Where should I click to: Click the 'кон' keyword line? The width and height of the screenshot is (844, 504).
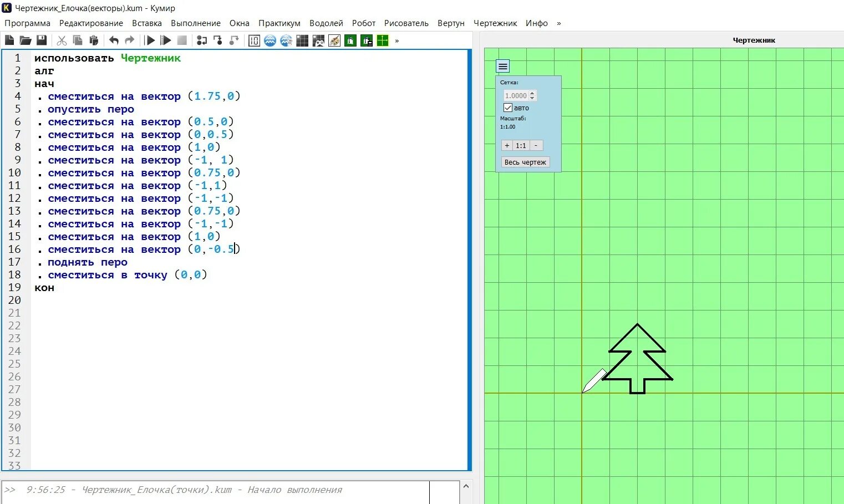(x=44, y=288)
